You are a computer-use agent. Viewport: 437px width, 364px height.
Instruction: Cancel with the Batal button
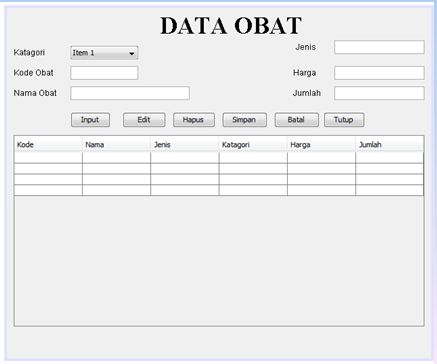(x=297, y=120)
